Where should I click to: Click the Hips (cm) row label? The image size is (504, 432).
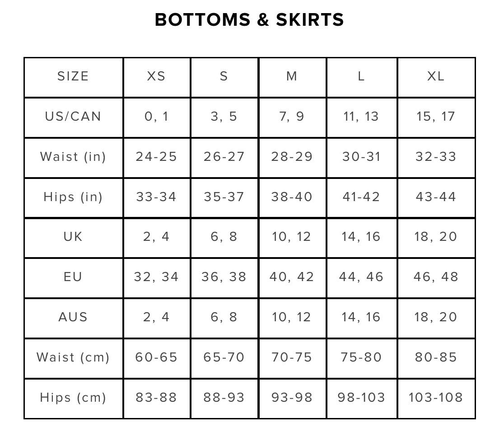73,398
